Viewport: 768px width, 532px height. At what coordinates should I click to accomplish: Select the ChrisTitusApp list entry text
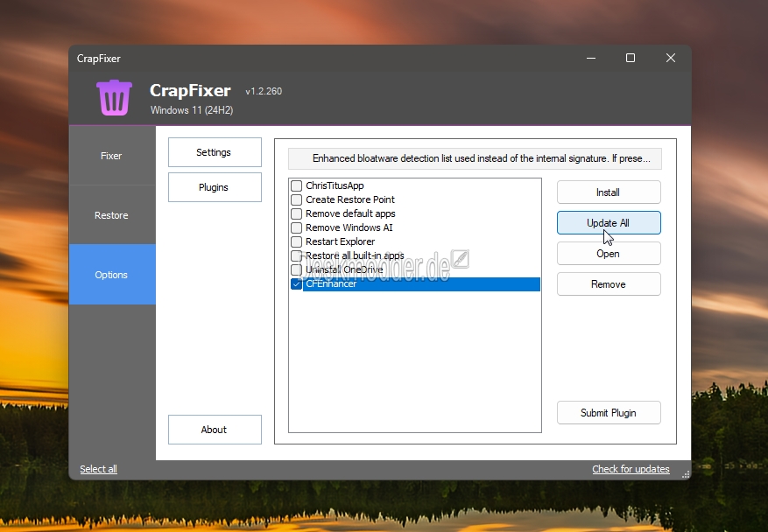tap(335, 185)
